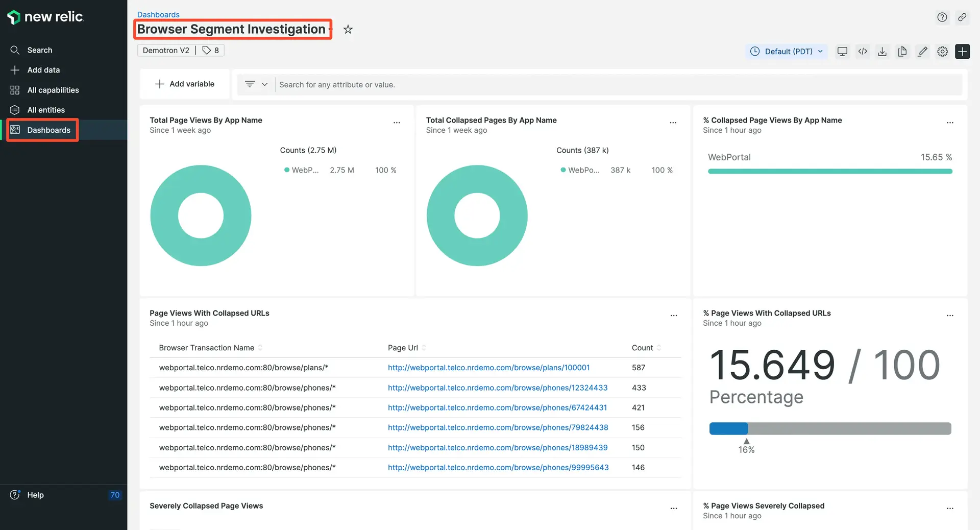Open the Default (PDT) time picker
The height and width of the screenshot is (530, 980).
786,52
